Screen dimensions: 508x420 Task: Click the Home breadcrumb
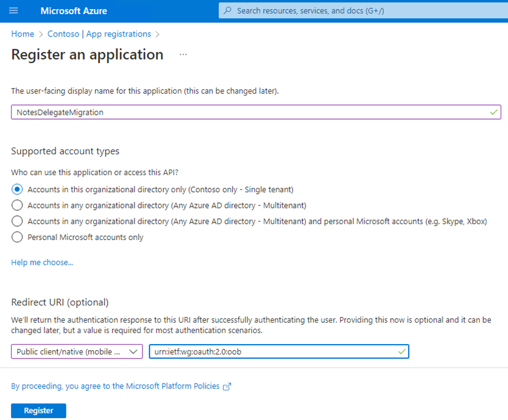click(23, 34)
